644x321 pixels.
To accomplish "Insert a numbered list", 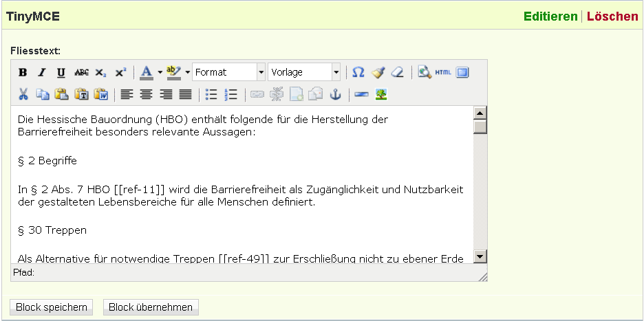I will point(230,94).
